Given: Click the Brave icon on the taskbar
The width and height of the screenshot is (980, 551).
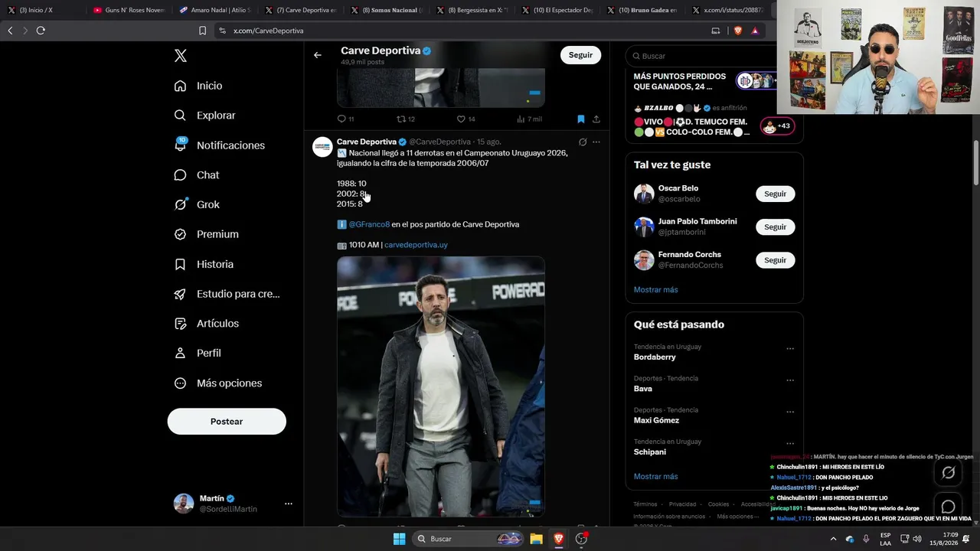Looking at the screenshot, I should point(559,539).
